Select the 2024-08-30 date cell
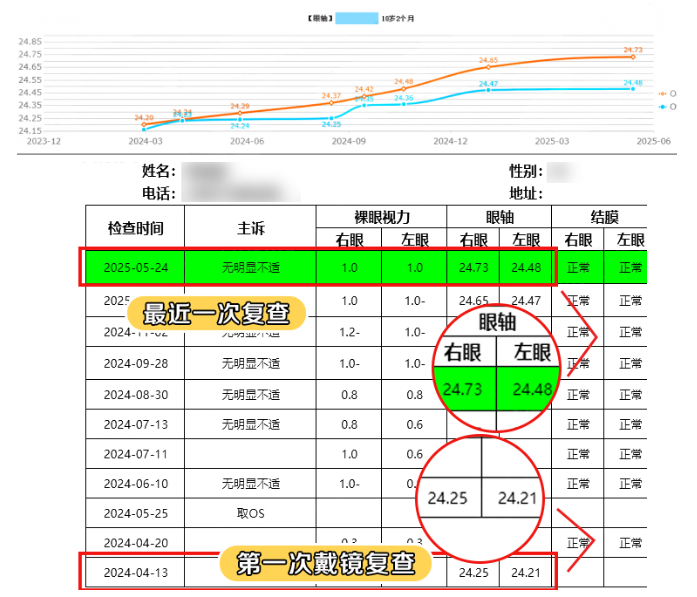The width and height of the screenshot is (697, 597). click(135, 395)
